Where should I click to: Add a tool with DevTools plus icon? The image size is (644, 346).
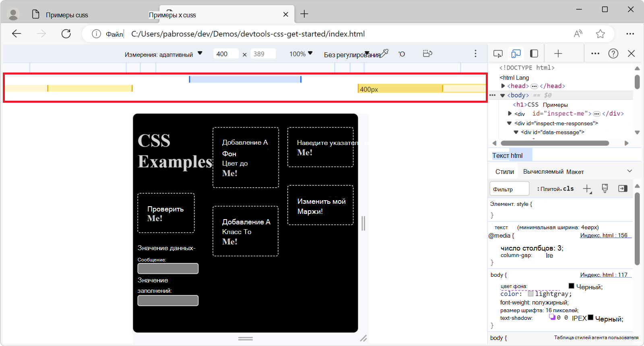pos(558,54)
